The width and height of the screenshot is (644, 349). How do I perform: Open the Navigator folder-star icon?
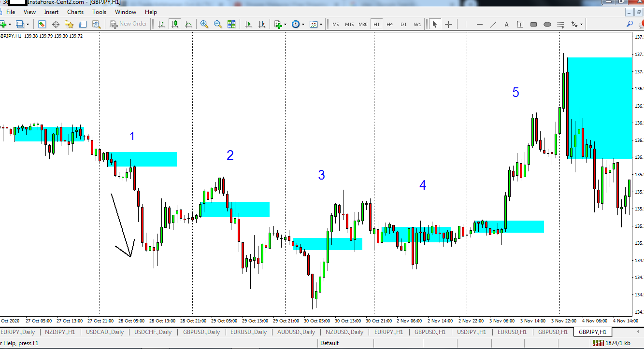(x=69, y=24)
